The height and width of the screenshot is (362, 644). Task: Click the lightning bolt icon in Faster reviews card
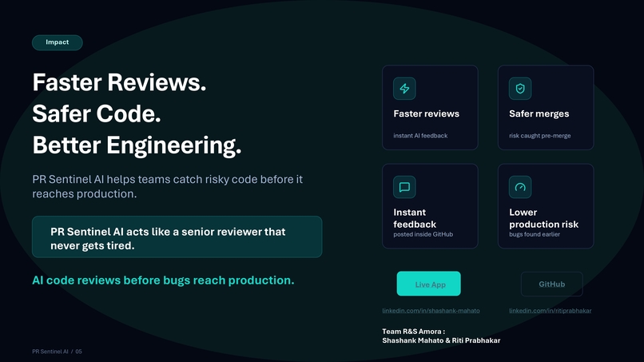click(404, 89)
